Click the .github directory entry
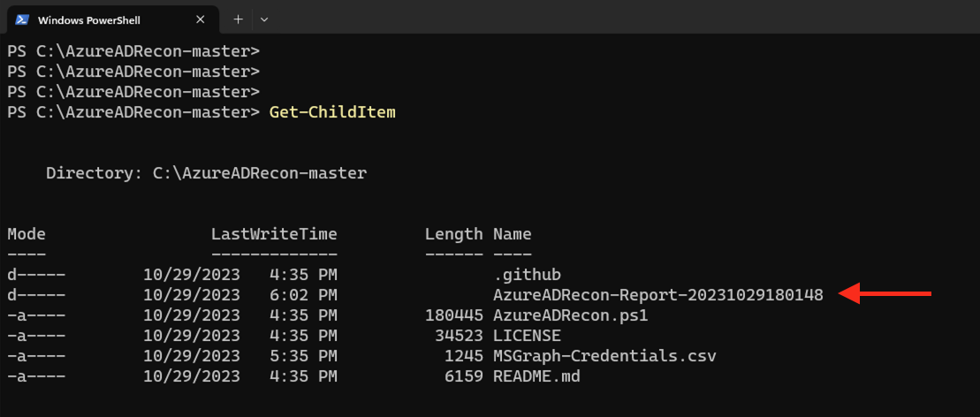 coord(527,275)
